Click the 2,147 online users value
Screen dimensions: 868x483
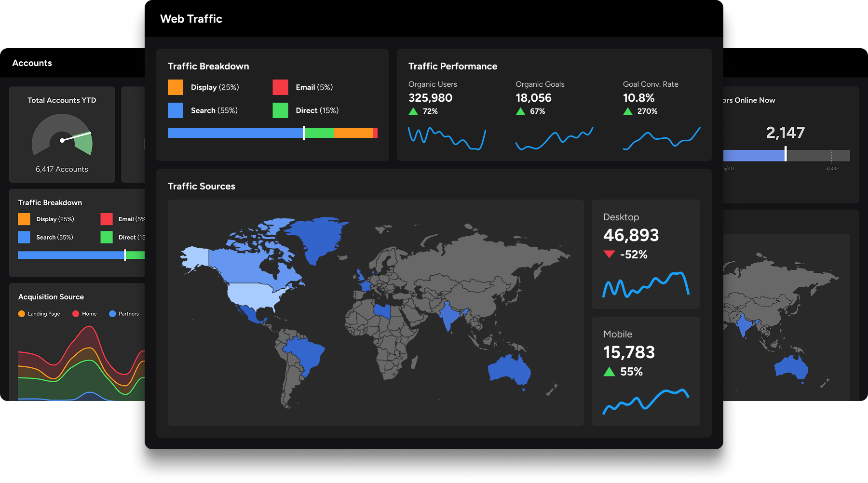786,133
